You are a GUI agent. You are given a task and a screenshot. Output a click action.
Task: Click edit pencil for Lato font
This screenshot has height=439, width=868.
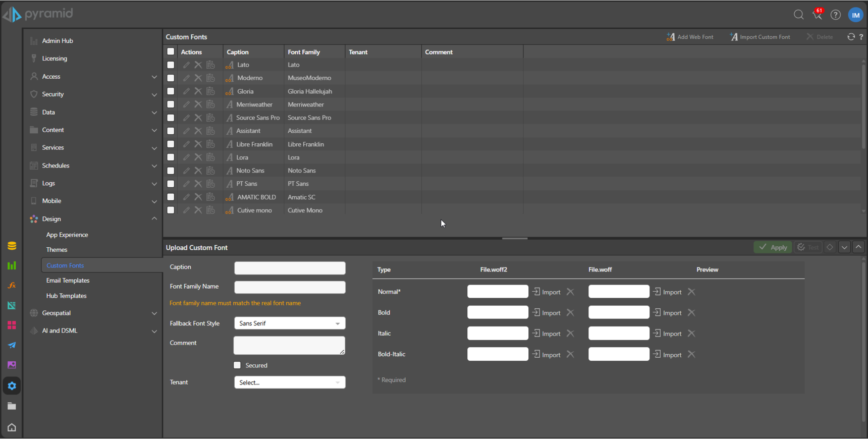186,65
